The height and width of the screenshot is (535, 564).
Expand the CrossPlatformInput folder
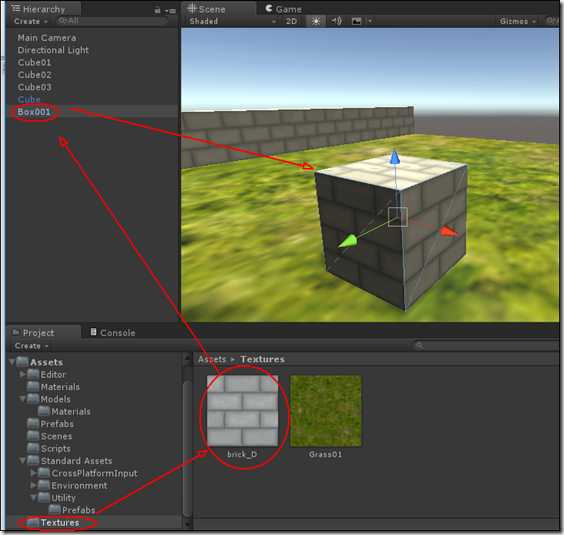(x=33, y=473)
